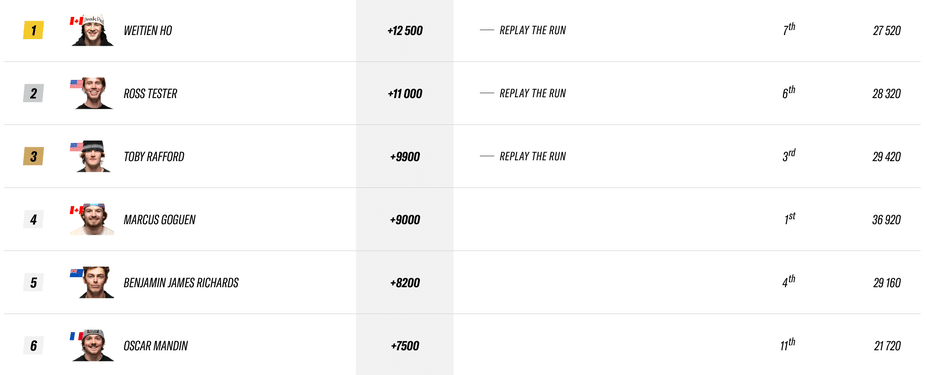Click Weitien Ho's +12 500 points score
Screen dimensions: 926x375
point(405,31)
